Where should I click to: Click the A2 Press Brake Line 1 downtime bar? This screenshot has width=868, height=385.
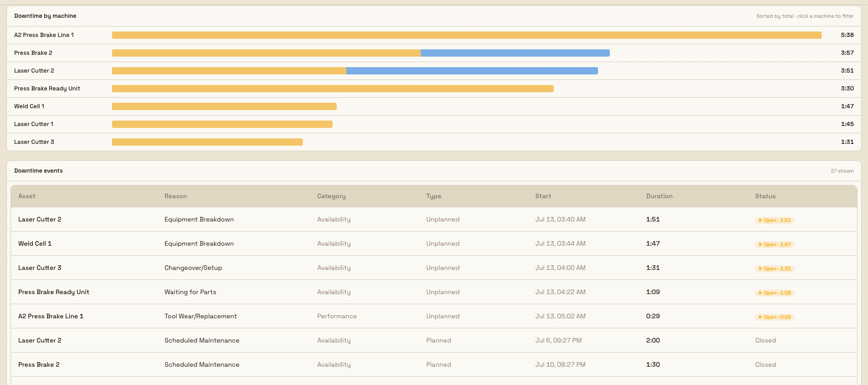coord(467,35)
